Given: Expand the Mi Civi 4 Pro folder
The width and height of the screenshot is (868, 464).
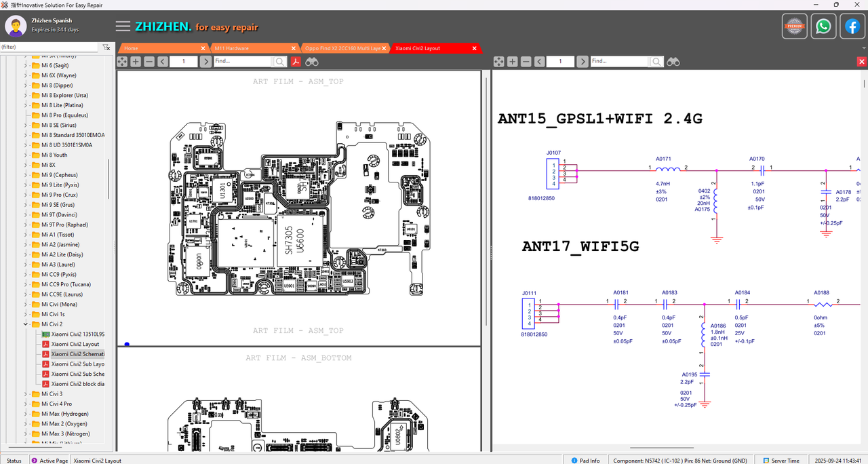Looking at the screenshot, I should point(26,404).
